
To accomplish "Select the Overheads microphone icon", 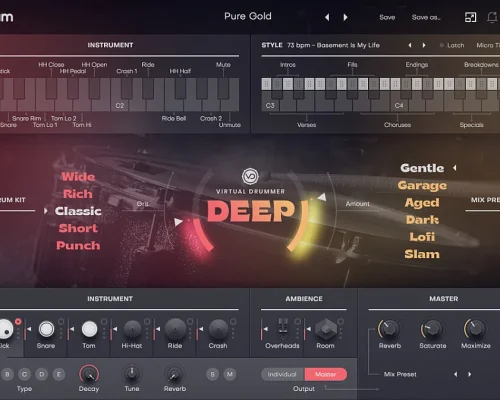I will click(x=283, y=326).
